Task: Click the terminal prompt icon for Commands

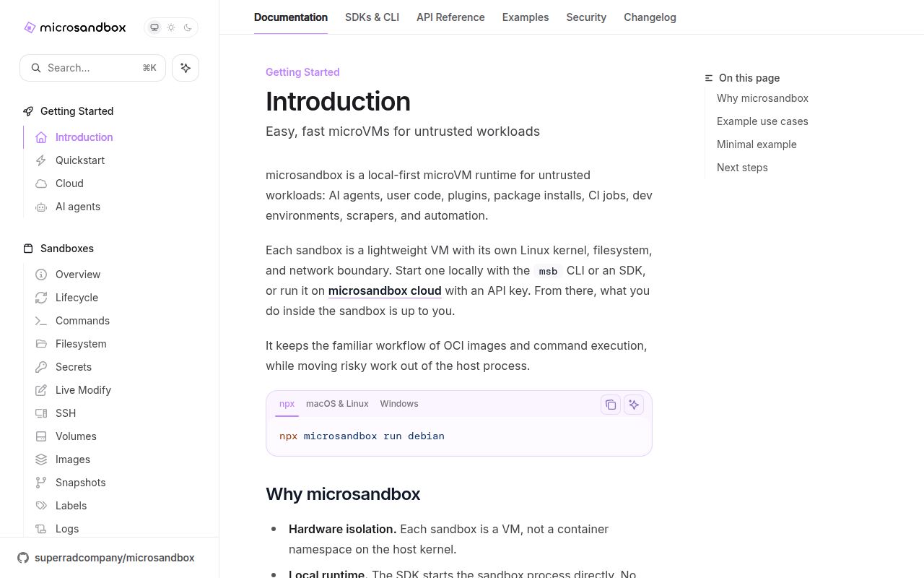Action: click(41, 321)
